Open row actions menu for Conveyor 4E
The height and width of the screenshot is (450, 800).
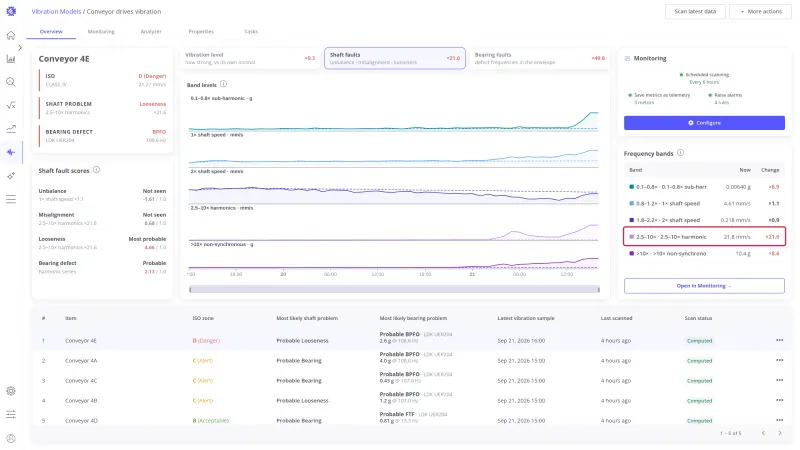pos(779,340)
